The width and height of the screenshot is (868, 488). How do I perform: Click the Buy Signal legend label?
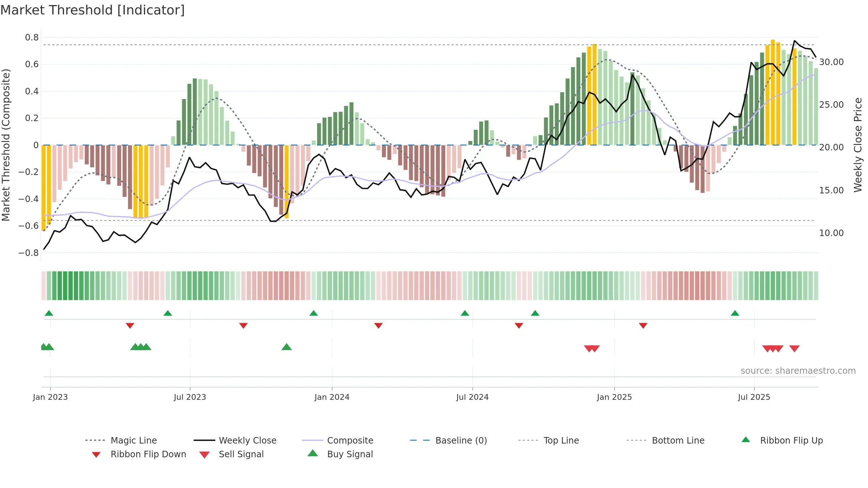350,454
